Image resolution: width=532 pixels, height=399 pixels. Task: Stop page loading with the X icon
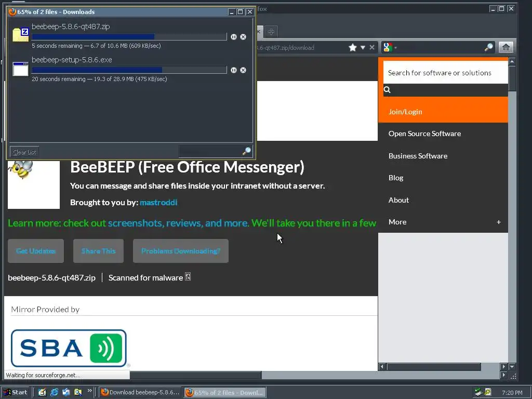[372, 47]
